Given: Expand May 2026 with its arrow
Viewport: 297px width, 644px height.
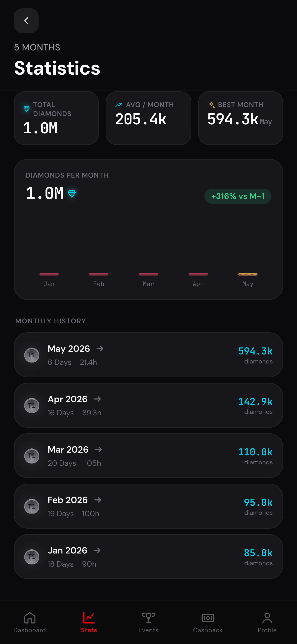Looking at the screenshot, I should click(100, 348).
